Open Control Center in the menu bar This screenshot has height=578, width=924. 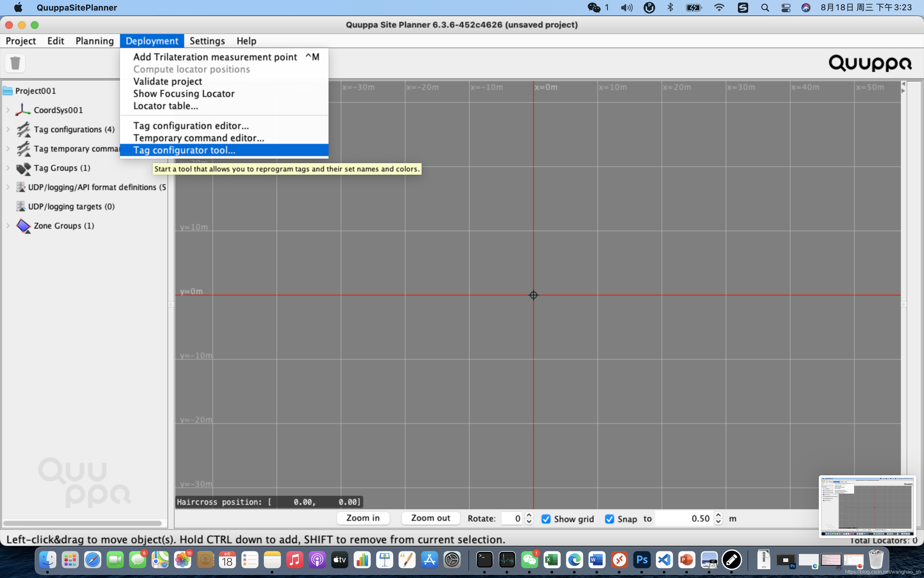click(x=786, y=8)
